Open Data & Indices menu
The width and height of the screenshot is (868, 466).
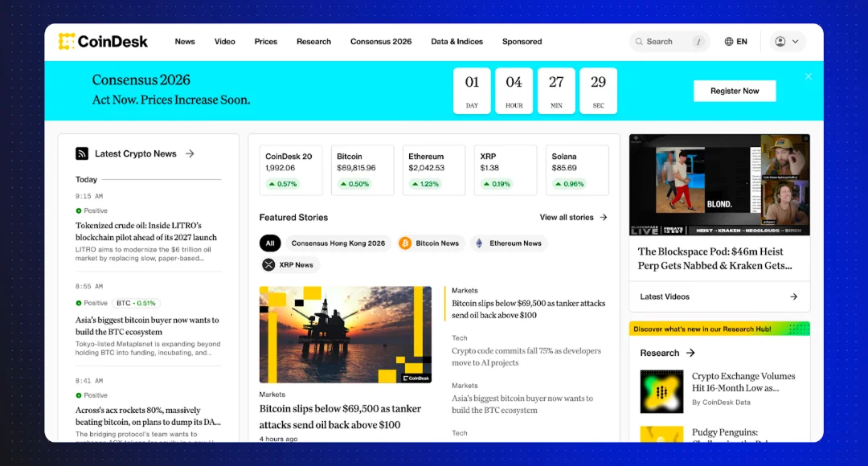[x=457, y=42]
